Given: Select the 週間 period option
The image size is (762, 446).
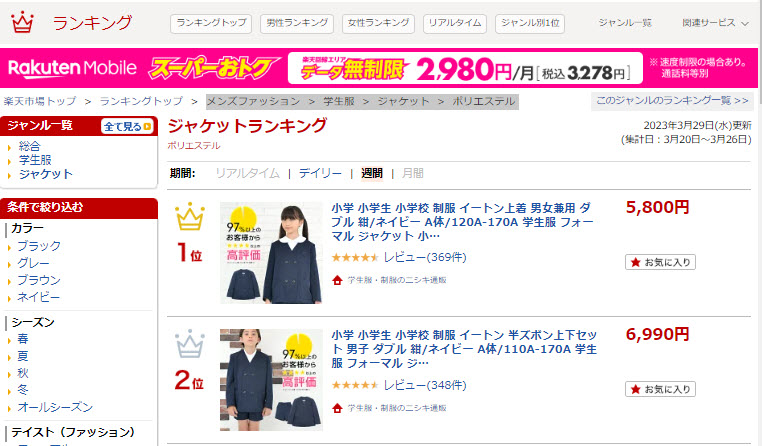Looking at the screenshot, I should point(372,173).
